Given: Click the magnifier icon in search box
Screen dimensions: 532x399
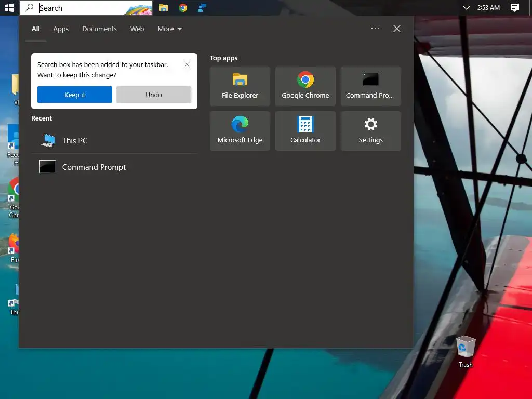Looking at the screenshot, I should pos(30,7).
